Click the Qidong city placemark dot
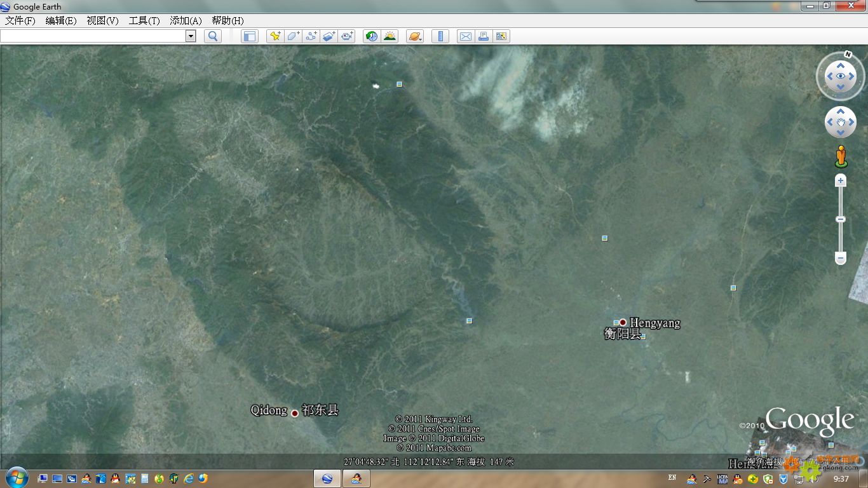Screen dimensions: 868x488 click(x=295, y=413)
